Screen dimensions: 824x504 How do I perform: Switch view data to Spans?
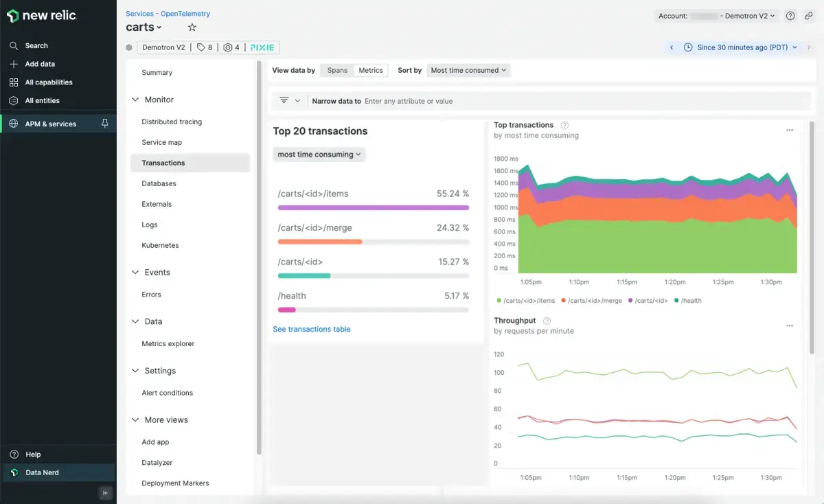(337, 70)
